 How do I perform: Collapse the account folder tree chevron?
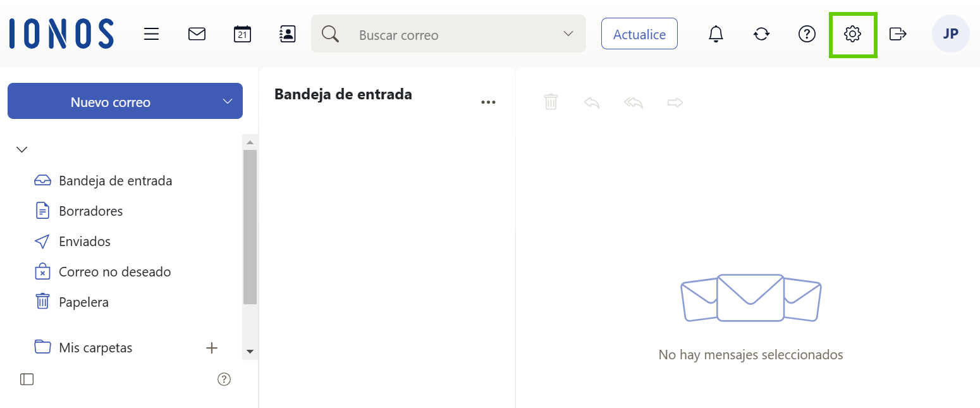tap(21, 149)
